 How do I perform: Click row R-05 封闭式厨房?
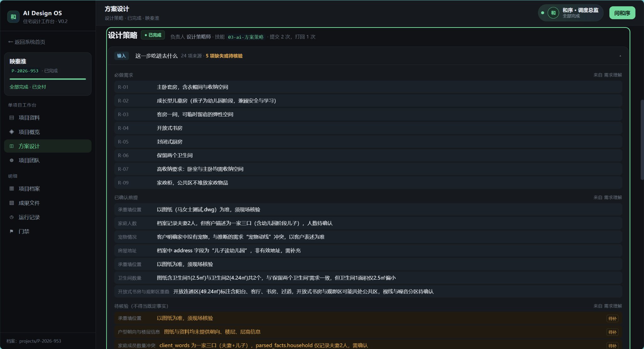click(368, 142)
